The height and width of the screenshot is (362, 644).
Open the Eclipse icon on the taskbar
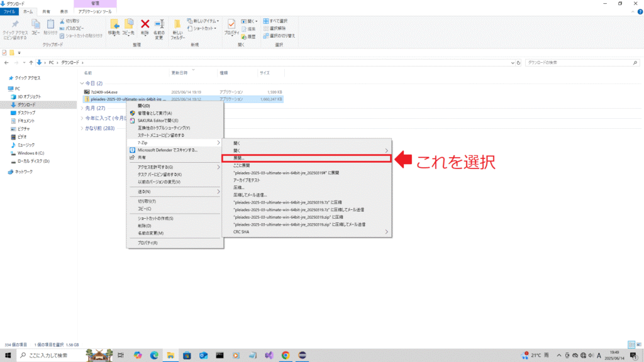pyautogui.click(x=302, y=356)
